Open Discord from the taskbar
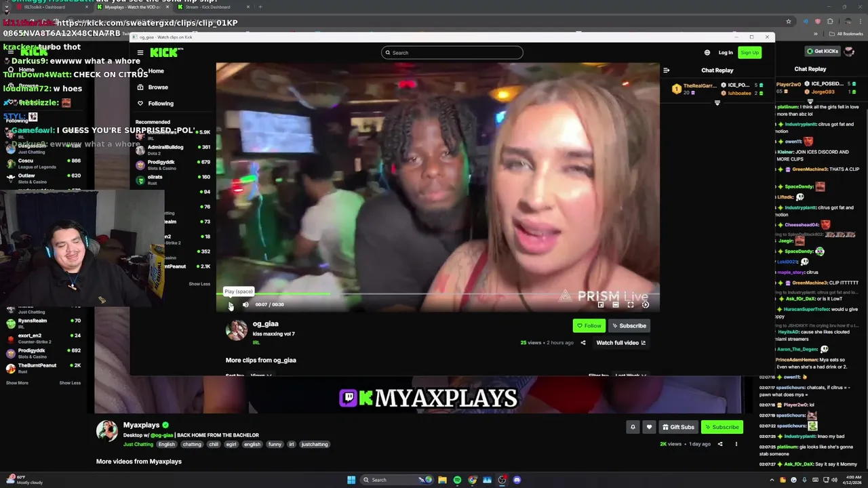 click(517, 480)
